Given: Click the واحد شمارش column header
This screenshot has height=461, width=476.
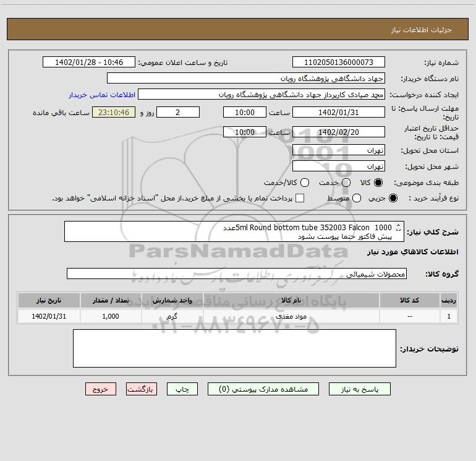Looking at the screenshot, I should 172,300.
